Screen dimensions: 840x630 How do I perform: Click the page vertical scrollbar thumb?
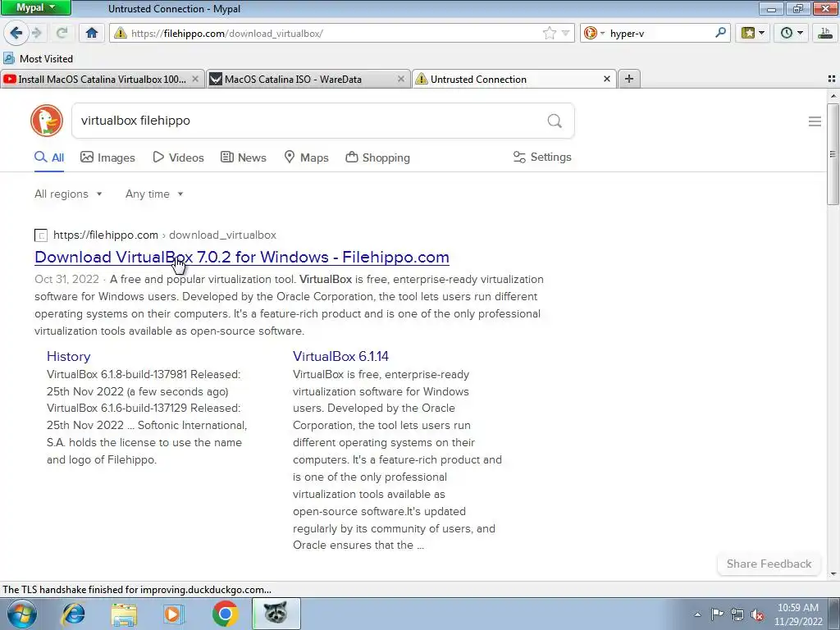coord(833,153)
